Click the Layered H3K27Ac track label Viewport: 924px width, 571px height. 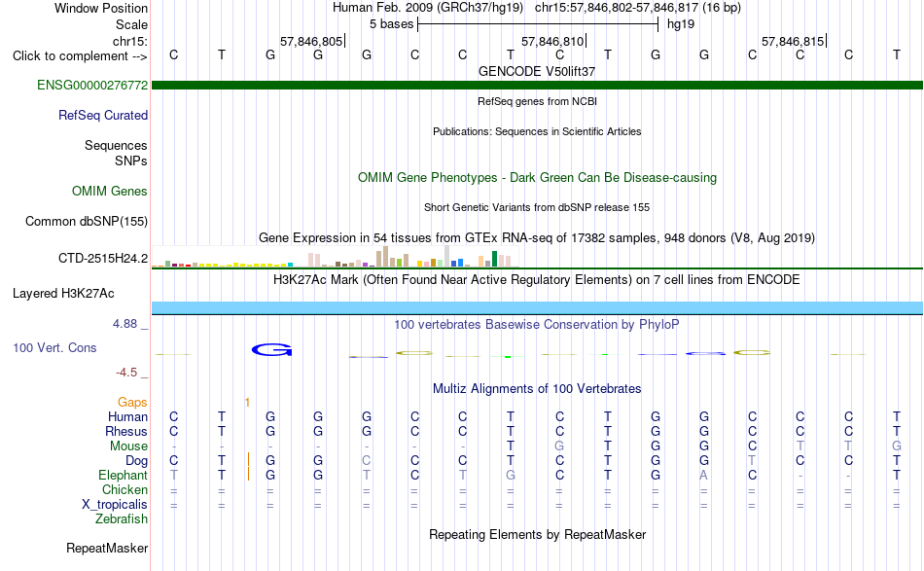tap(63, 293)
